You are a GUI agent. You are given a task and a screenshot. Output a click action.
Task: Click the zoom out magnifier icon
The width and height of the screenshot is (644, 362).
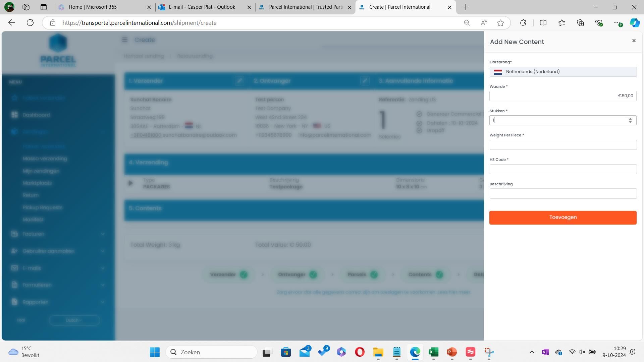point(467,23)
